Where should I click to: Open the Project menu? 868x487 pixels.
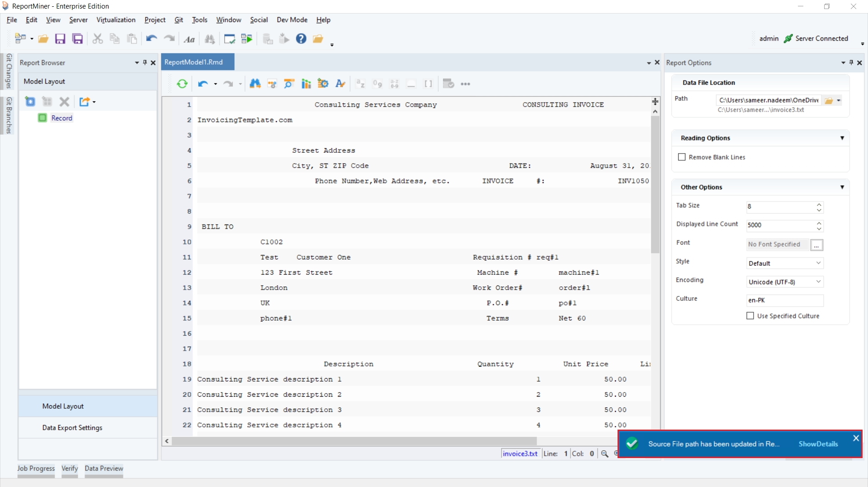155,20
